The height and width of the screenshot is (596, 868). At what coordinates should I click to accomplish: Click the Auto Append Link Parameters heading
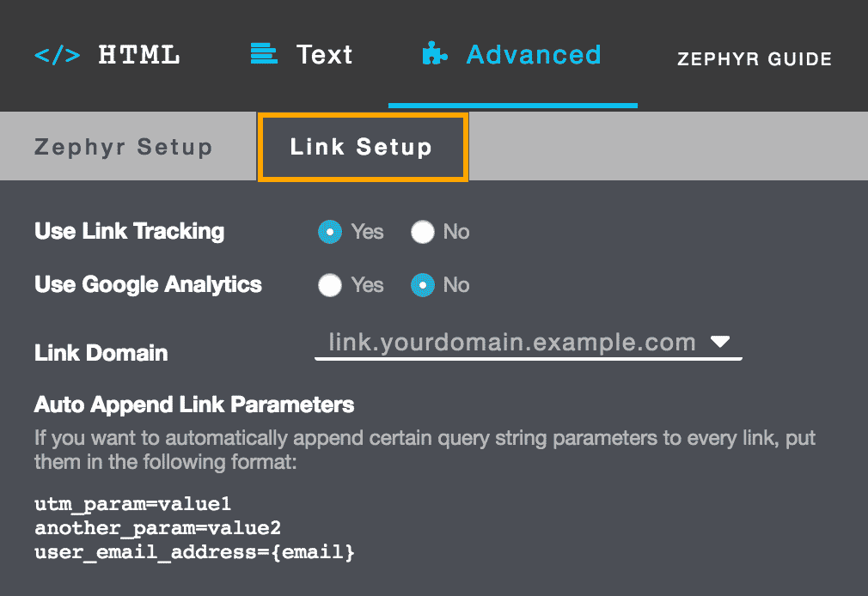194,404
